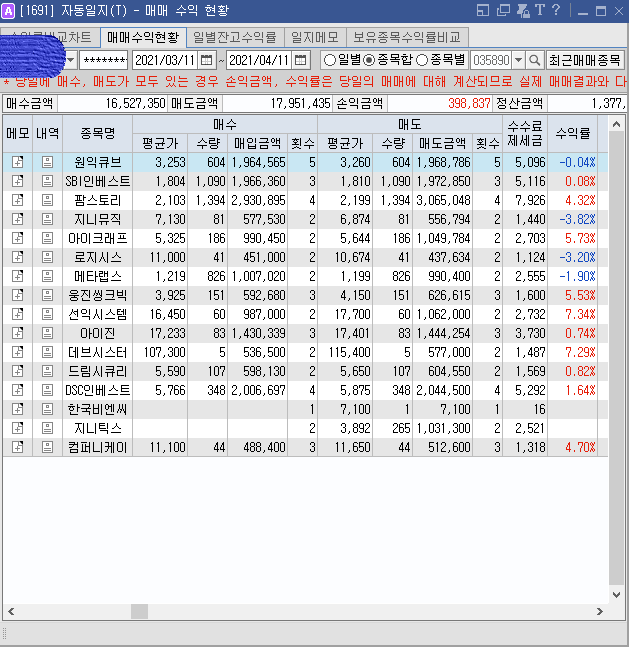
Task: Select the 종목합 radio option
Action: (370, 60)
